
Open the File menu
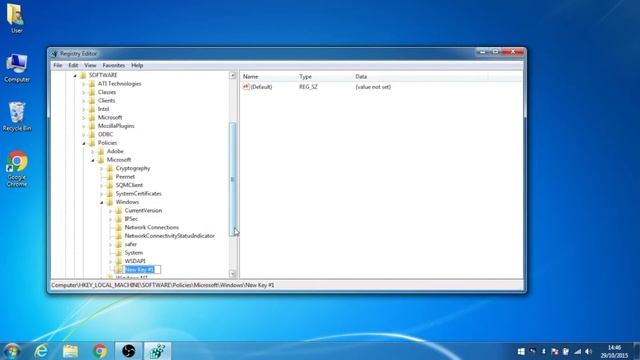click(58, 65)
